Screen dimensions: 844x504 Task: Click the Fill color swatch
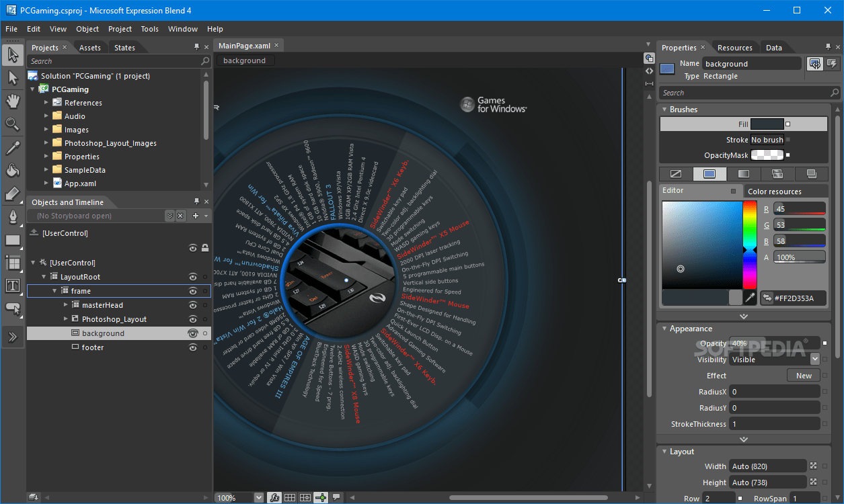[767, 124]
